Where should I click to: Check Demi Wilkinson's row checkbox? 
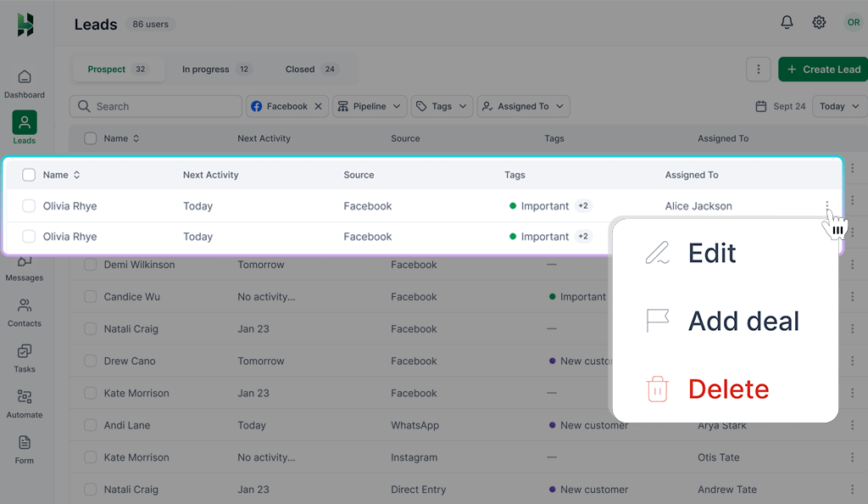tap(90, 264)
